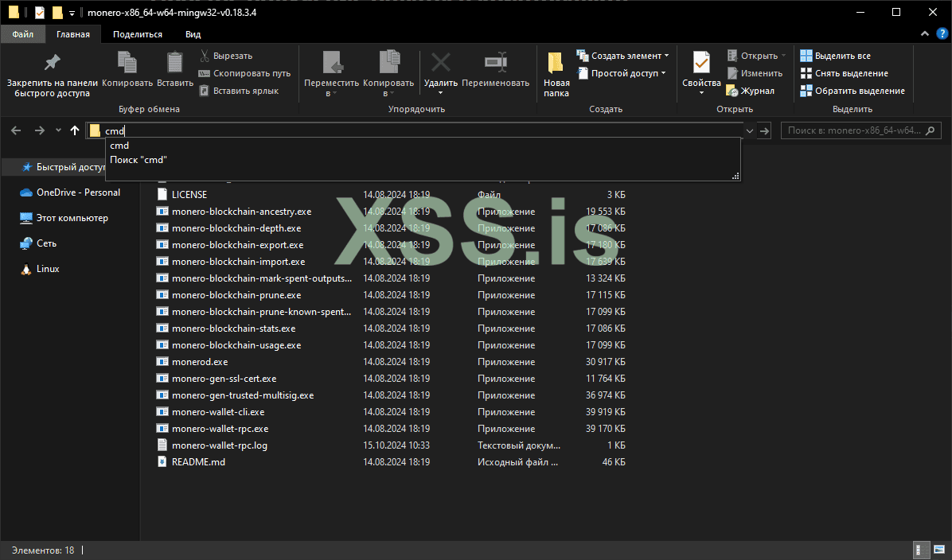Click the Paste (Вставить) clipboard icon
This screenshot has width=952, height=560.
tap(174, 64)
